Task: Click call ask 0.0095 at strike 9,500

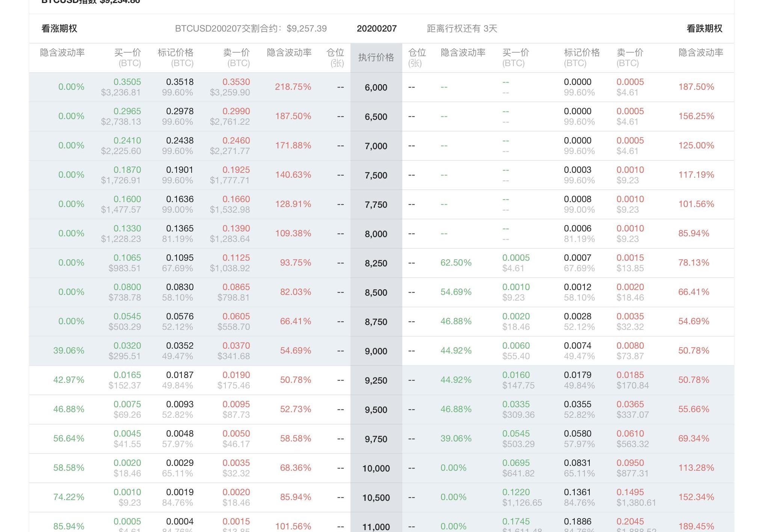Action: pos(236,404)
